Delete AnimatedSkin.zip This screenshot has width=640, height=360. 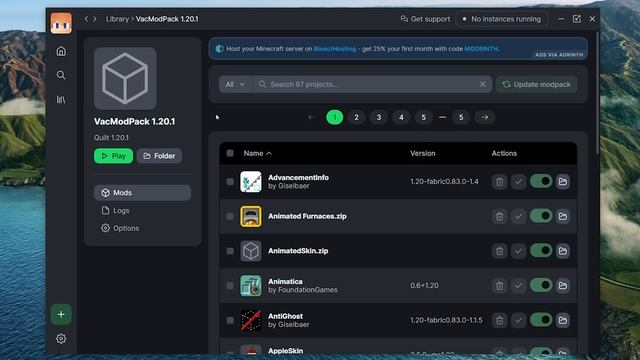(x=499, y=251)
